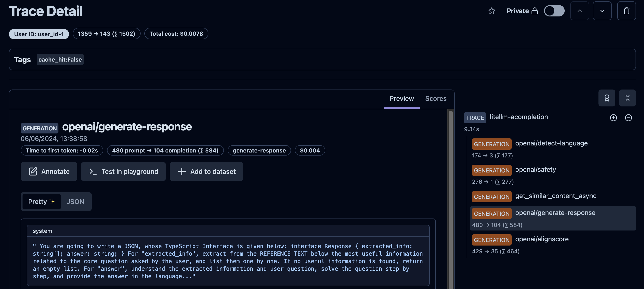
Task: Click the system role label
Action: click(x=42, y=231)
